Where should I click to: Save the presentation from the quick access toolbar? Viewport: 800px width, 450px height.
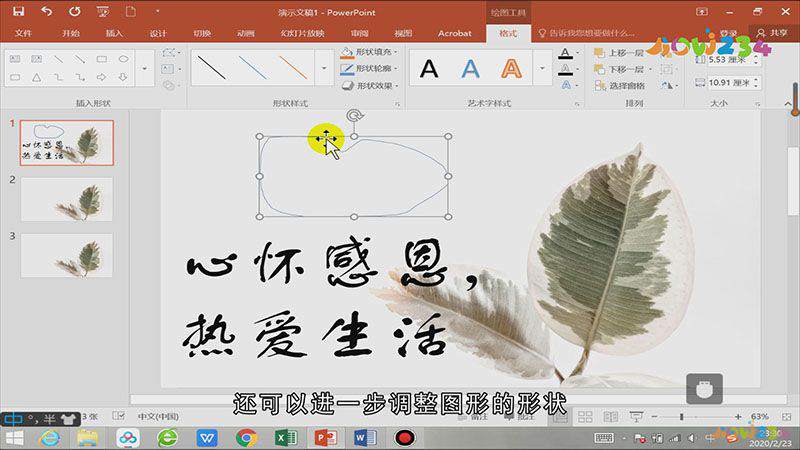(x=19, y=11)
